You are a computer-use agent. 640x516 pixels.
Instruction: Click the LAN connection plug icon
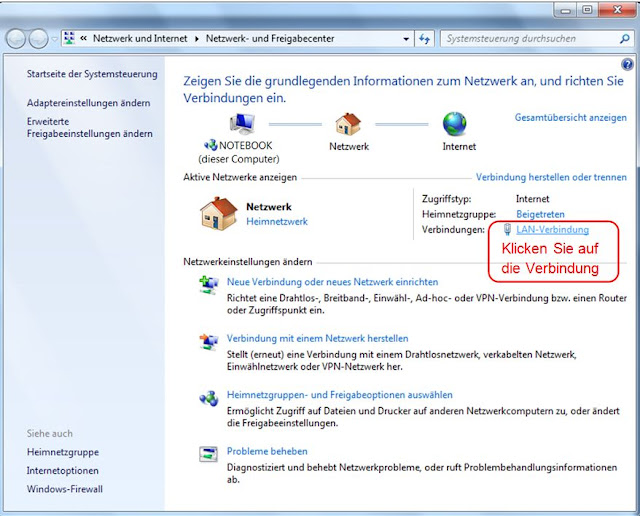pyautogui.click(x=507, y=229)
